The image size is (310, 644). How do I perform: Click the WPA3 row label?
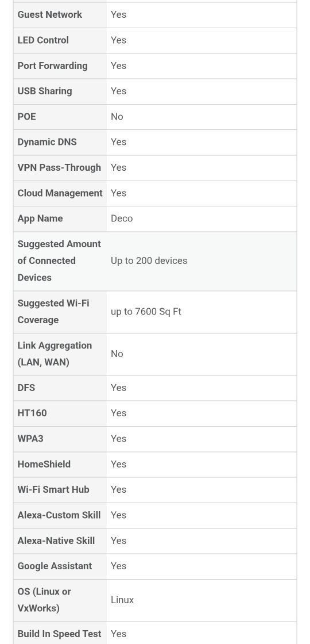(30, 439)
